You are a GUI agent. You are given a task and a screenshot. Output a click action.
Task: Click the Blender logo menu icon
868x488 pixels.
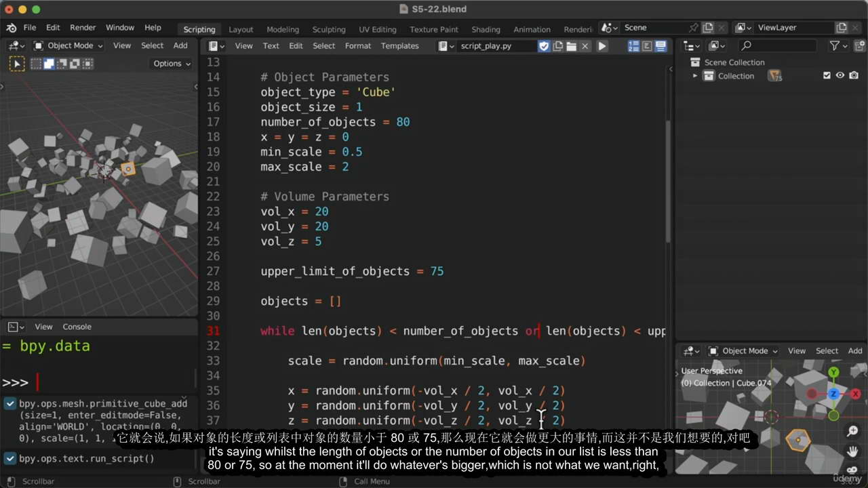[x=12, y=28]
